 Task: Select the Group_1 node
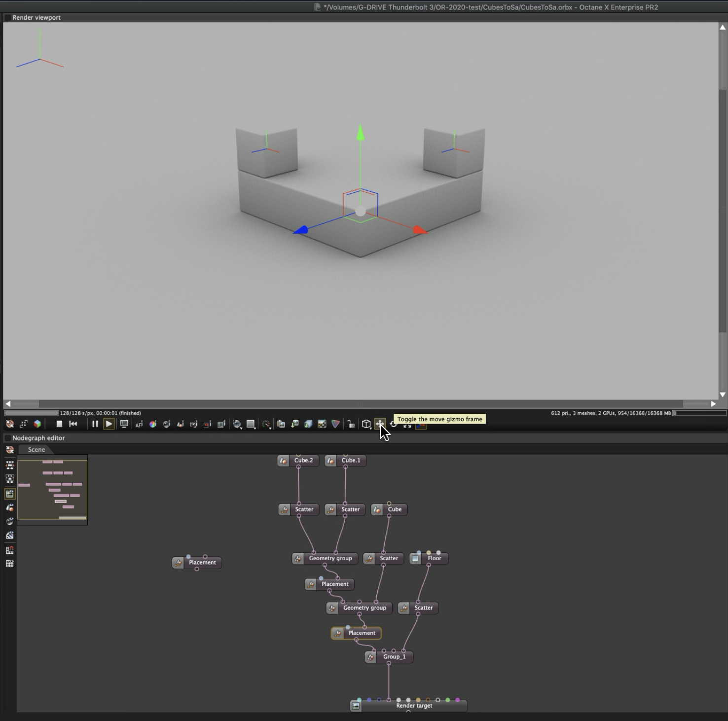(389, 657)
